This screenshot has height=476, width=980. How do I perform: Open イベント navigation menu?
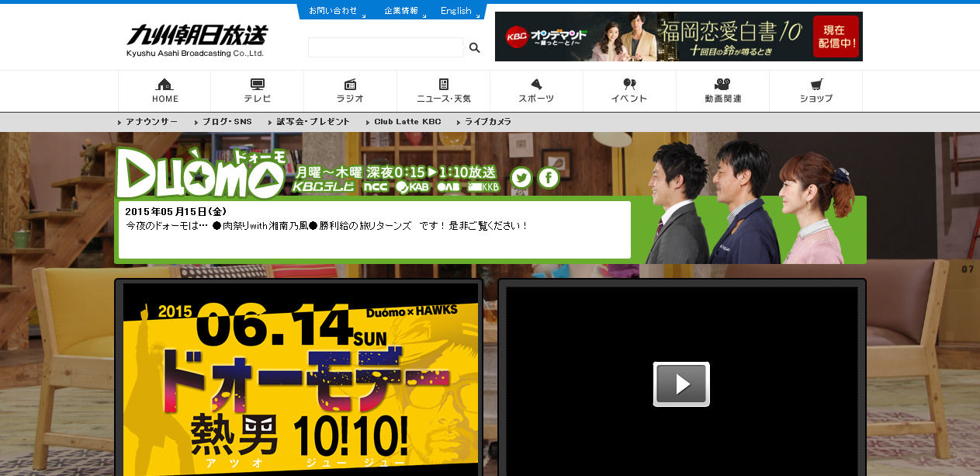(x=629, y=92)
